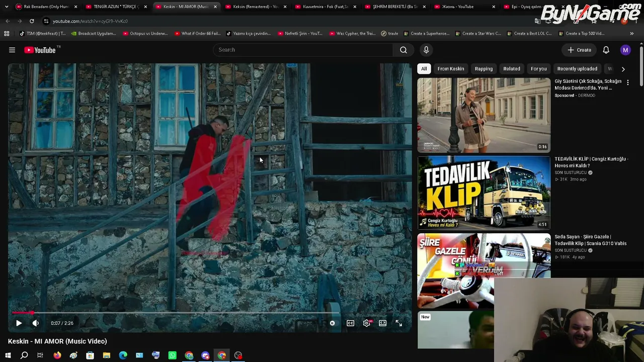Switch player to theater mode
Image resolution: width=644 pixels, height=362 pixels.
tap(383, 323)
